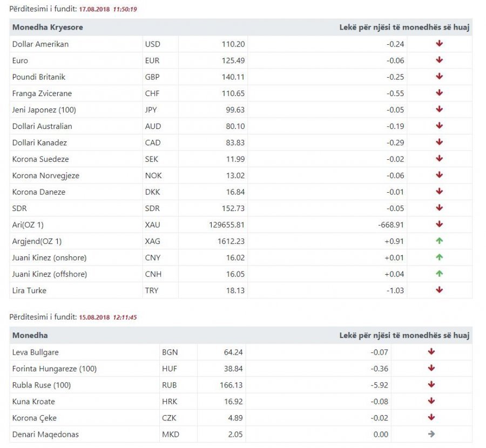Screen dimensions: 486x448
Task: Click the green up arrow in CNY row
Action: tap(439, 257)
